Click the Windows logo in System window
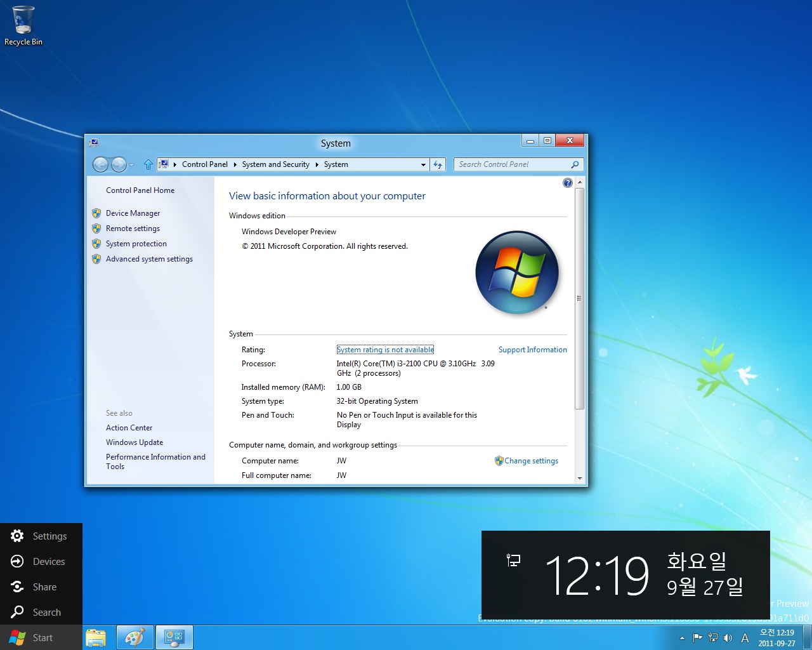 pos(517,272)
